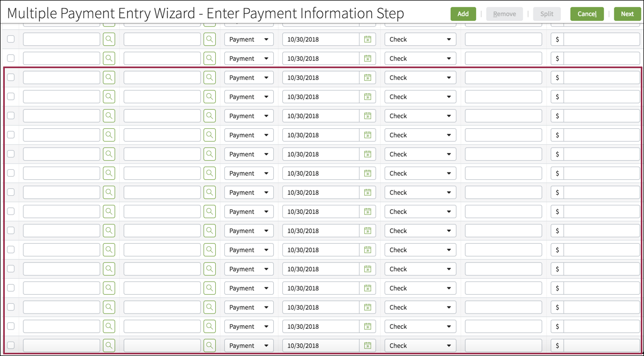The image size is (644, 356).
Task: Open the date calendar icon in the fifth row
Action: coord(368,115)
